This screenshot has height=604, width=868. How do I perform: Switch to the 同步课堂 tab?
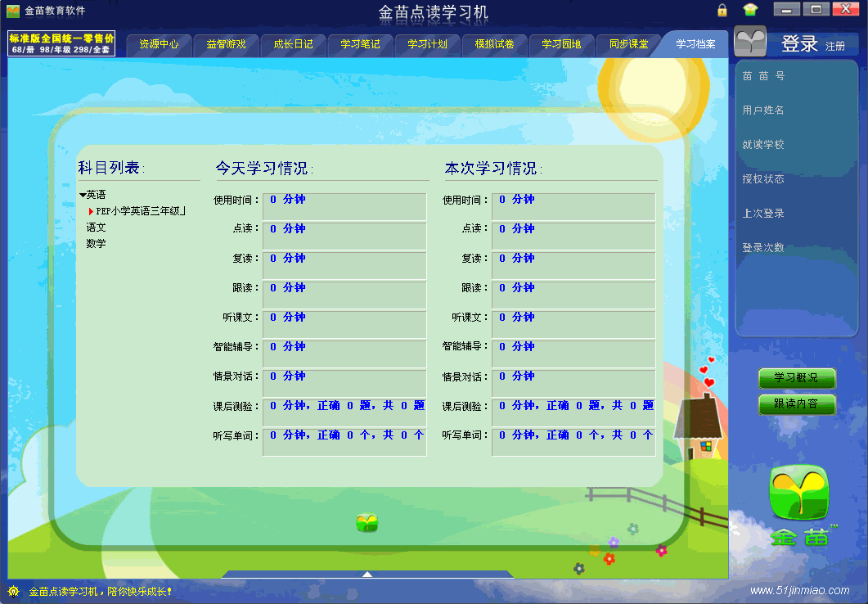tap(629, 44)
